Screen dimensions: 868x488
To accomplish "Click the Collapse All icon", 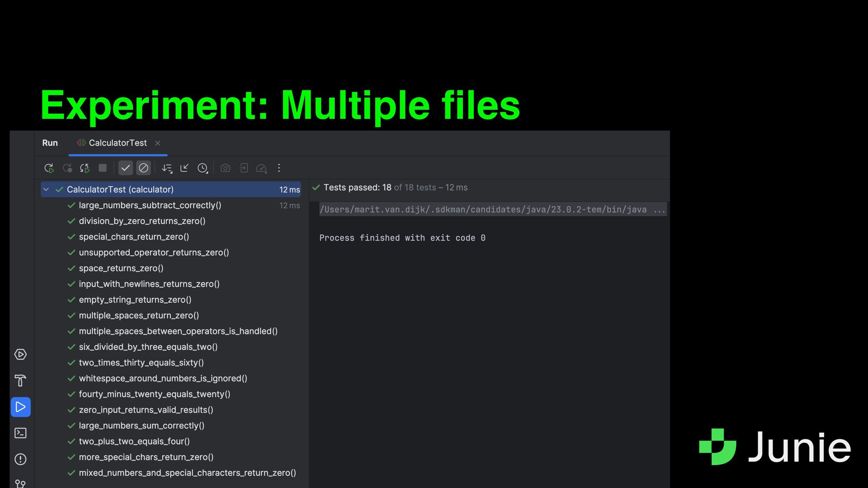I will (x=184, y=168).
